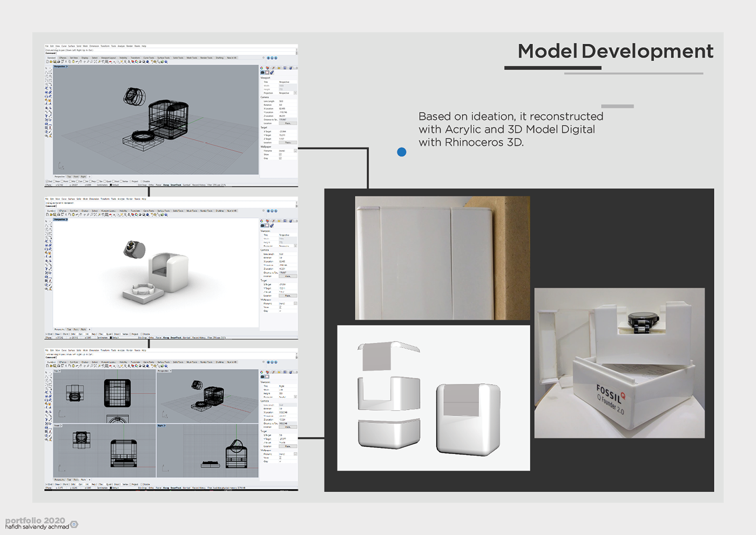Click the Print icon in top Rhino toolbar
Screen dimensions: 756x535
(58, 62)
